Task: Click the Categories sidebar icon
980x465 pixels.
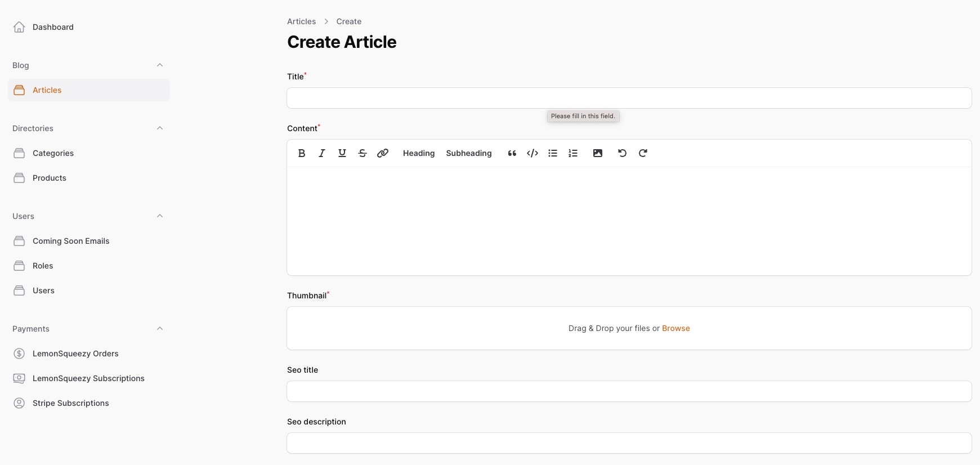Action: (x=19, y=153)
